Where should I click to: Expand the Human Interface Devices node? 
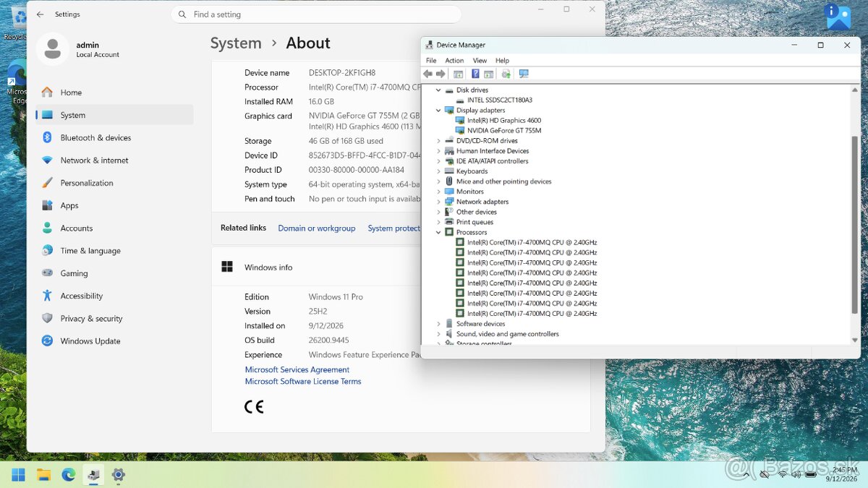[x=438, y=151]
